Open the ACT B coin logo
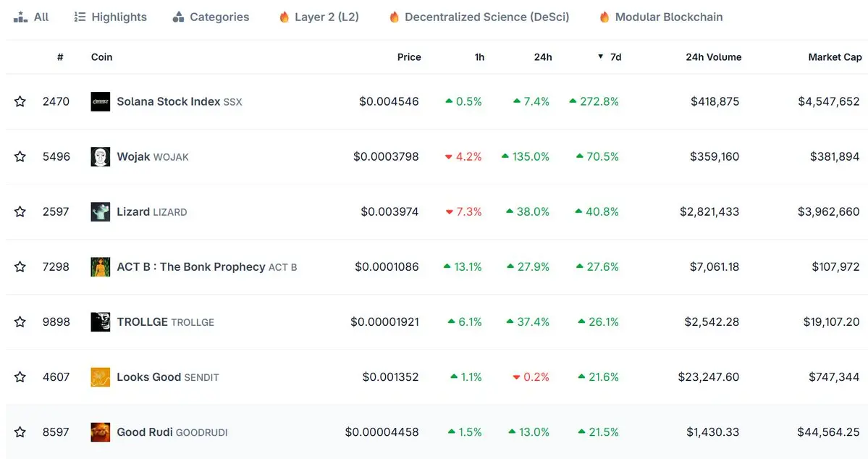 tap(100, 267)
